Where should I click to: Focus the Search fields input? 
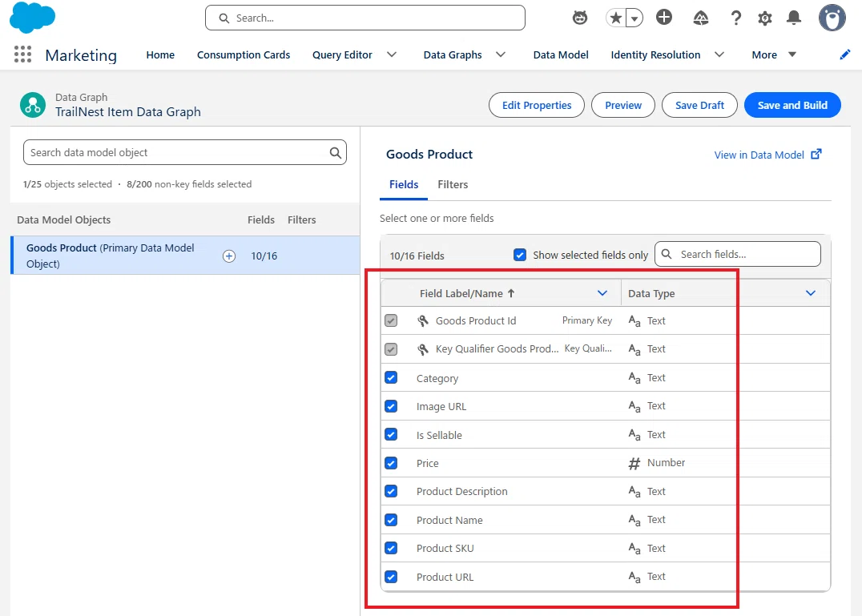click(x=737, y=255)
